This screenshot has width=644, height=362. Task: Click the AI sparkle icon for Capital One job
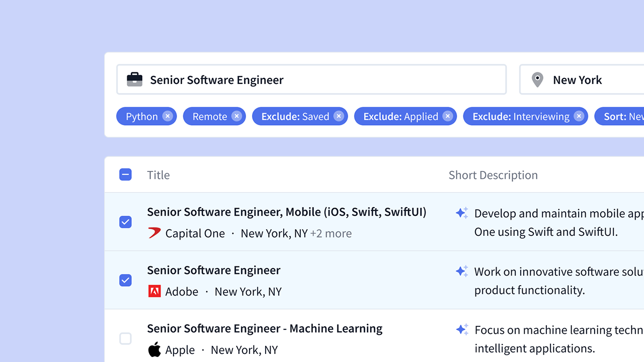[x=462, y=213]
